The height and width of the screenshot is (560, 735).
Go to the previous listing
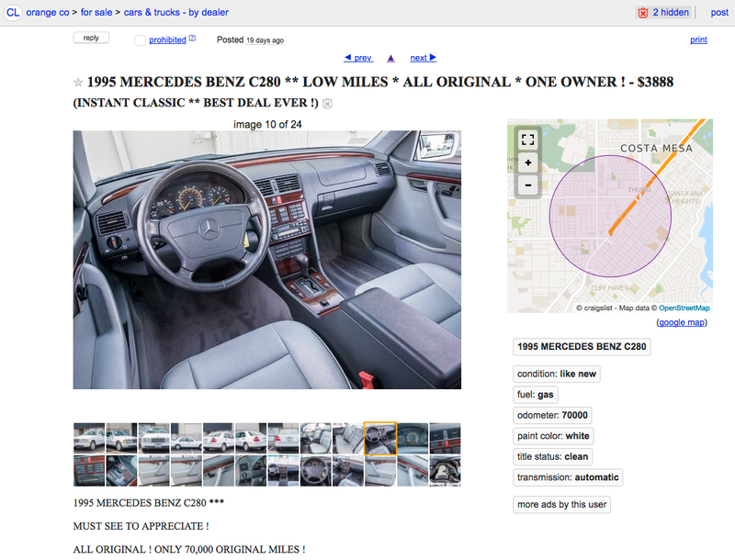click(358, 58)
